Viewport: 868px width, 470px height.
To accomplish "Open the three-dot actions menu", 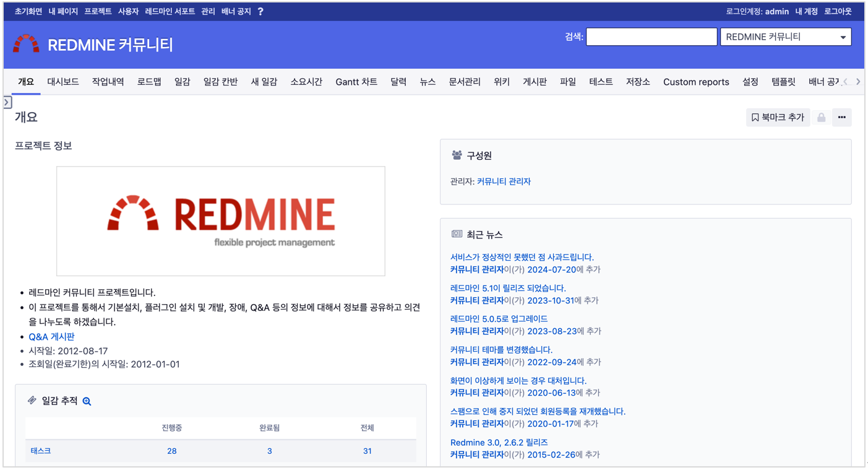I will pos(841,117).
